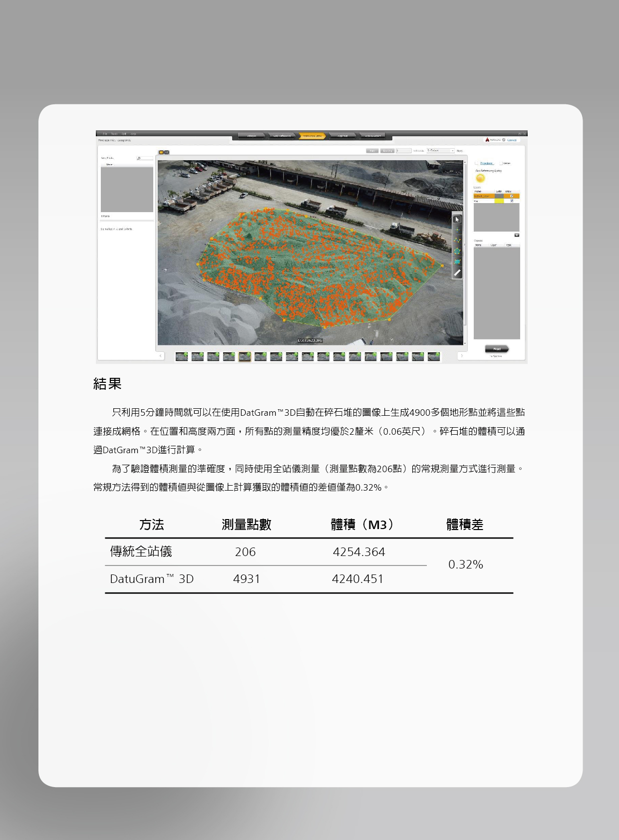The width and height of the screenshot is (619, 840).
Task: Click the 4240.451 volume cell
Action: (x=358, y=579)
